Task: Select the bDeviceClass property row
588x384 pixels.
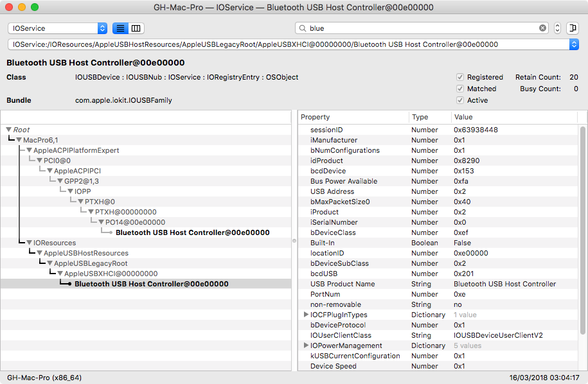Action: [x=438, y=232]
